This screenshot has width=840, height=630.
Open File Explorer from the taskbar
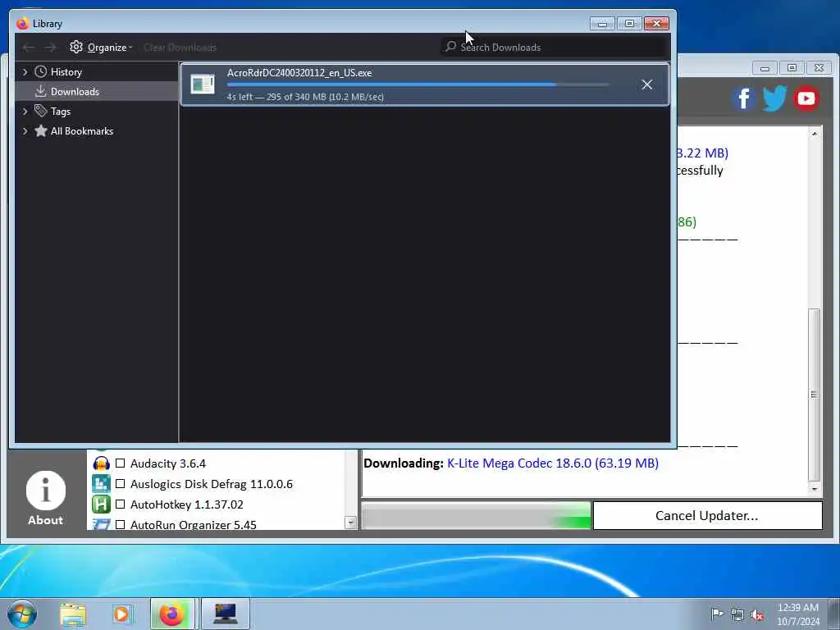(x=73, y=614)
